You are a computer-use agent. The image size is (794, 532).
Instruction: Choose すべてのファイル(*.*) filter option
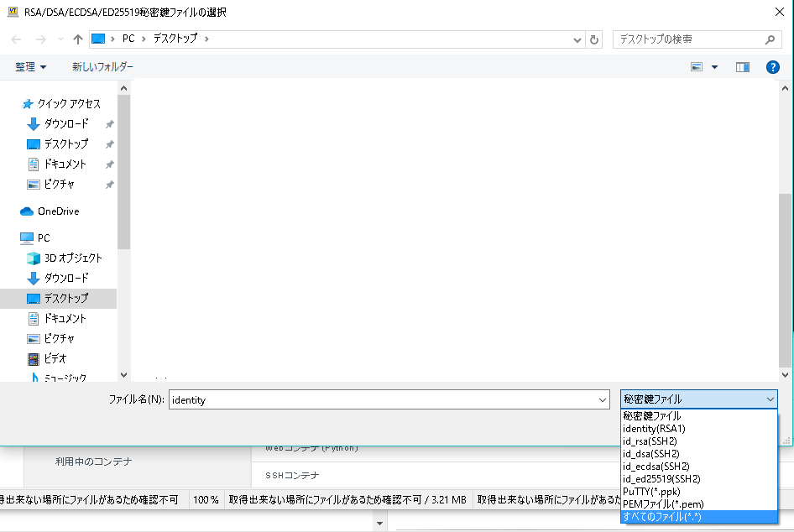pyautogui.click(x=699, y=517)
